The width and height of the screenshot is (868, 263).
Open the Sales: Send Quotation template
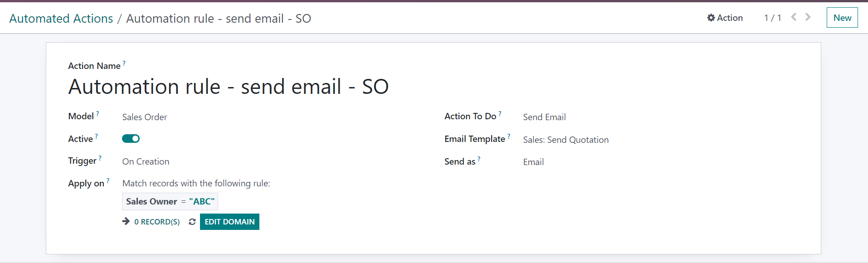tap(566, 140)
